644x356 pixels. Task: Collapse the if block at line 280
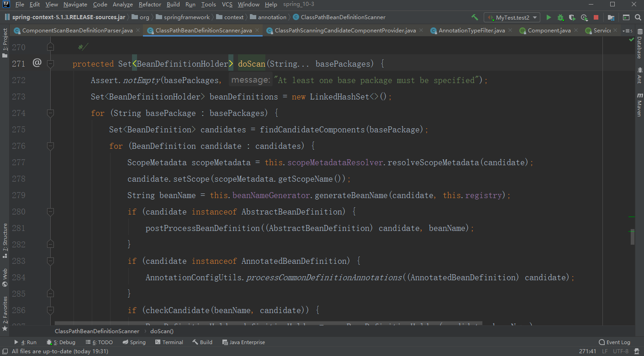50,211
